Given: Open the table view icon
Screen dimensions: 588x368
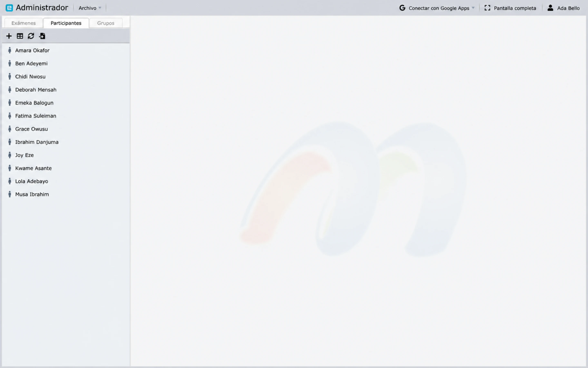Looking at the screenshot, I should [x=20, y=36].
